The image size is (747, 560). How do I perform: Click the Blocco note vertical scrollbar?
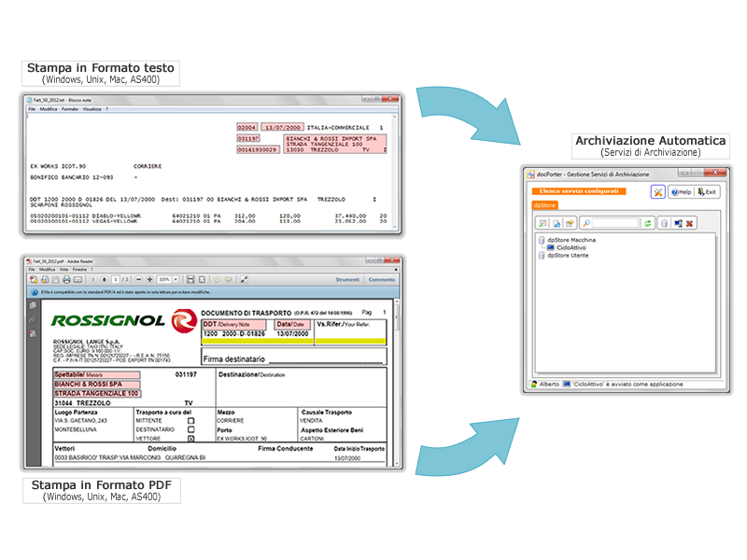point(394,172)
